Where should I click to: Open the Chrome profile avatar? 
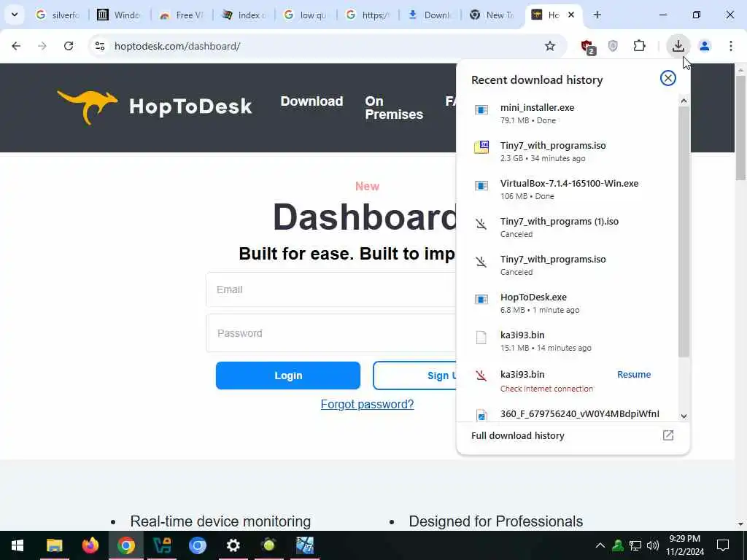[x=704, y=46]
